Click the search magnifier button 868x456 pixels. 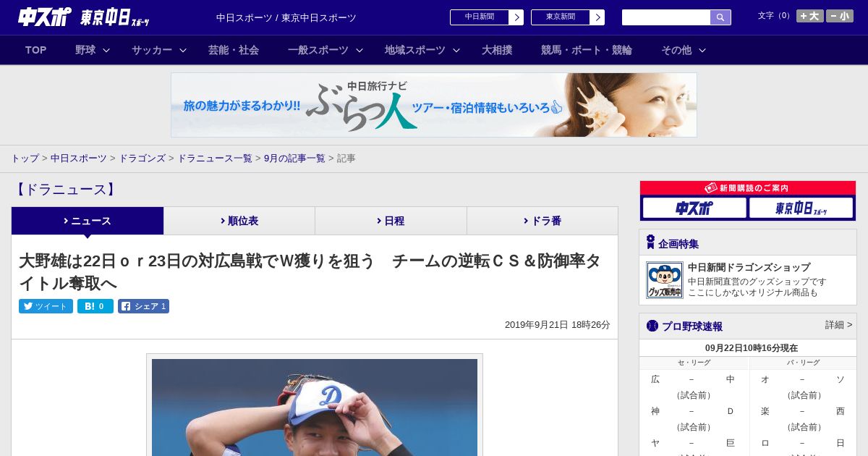tap(720, 17)
